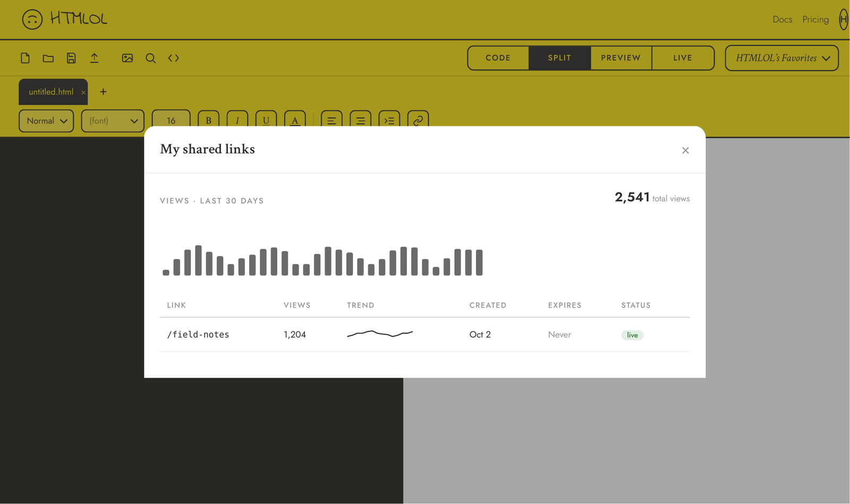Click the /field-notes link
The width and height of the screenshot is (850, 504).
[x=198, y=335]
